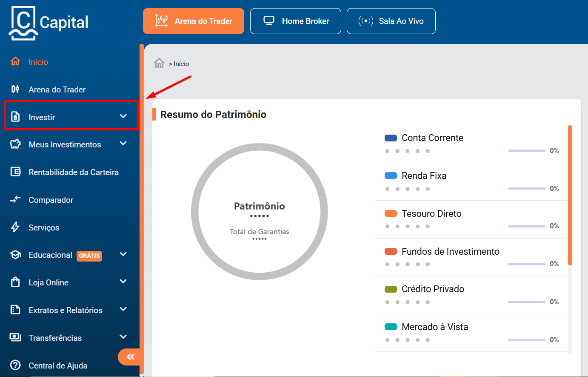
Task: Click the Conta Corrente percentage bar
Action: [527, 151]
